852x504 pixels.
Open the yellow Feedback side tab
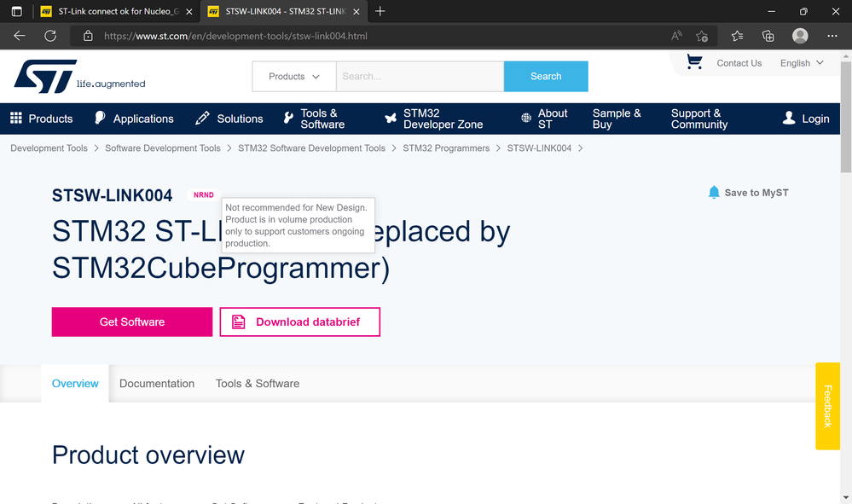click(x=827, y=406)
